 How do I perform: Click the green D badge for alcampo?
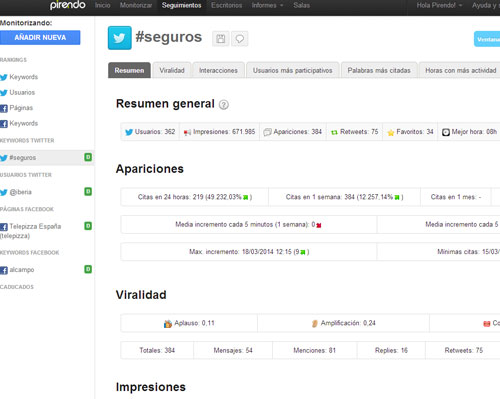[x=88, y=269]
